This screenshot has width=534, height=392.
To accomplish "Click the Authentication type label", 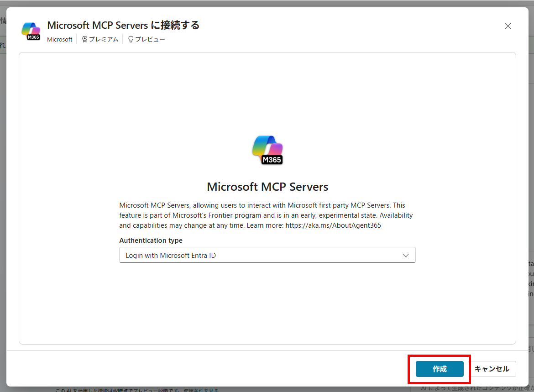I will point(151,240).
